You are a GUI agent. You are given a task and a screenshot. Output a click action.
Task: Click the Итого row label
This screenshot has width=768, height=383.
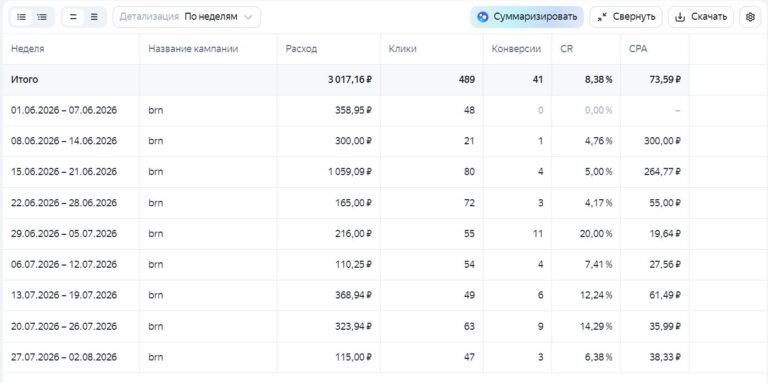pyautogui.click(x=24, y=79)
